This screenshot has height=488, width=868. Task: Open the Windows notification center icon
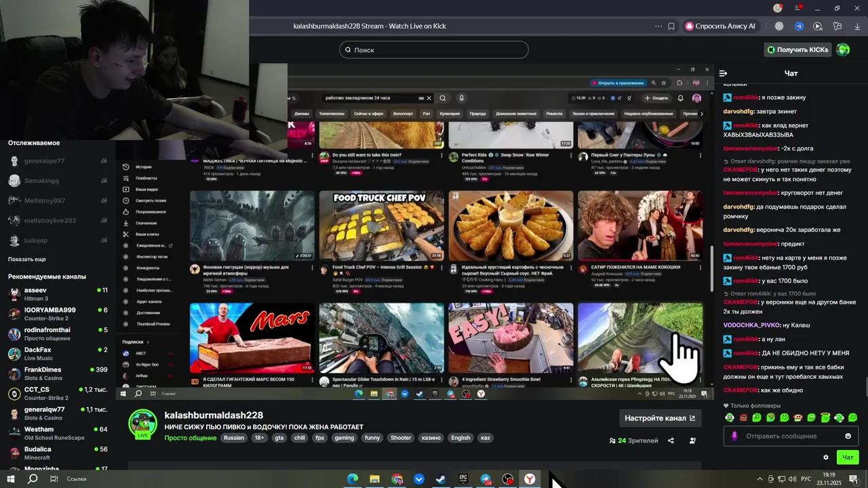(x=854, y=479)
